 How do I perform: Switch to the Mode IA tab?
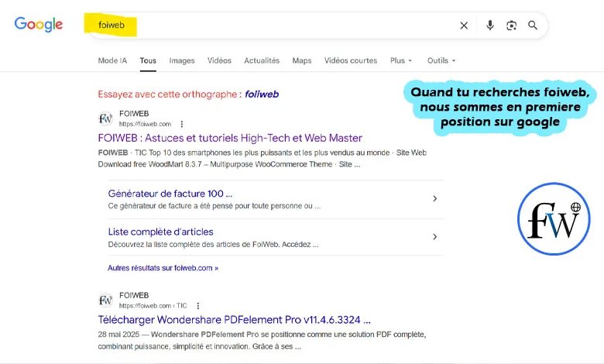click(x=112, y=60)
